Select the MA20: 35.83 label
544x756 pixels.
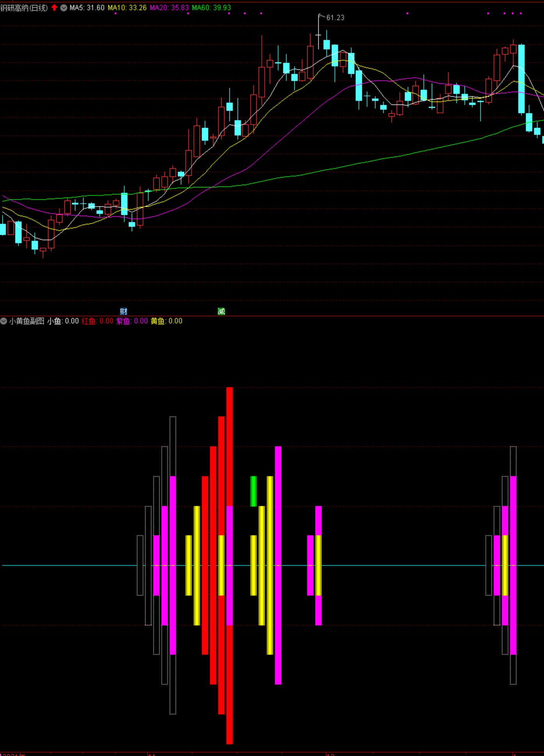(x=169, y=8)
